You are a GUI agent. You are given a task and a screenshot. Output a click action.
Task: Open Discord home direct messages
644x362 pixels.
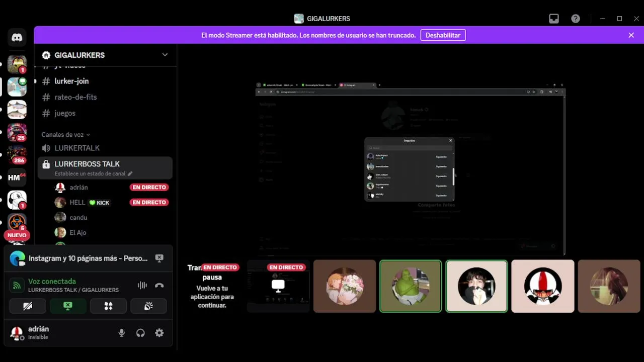point(17,38)
